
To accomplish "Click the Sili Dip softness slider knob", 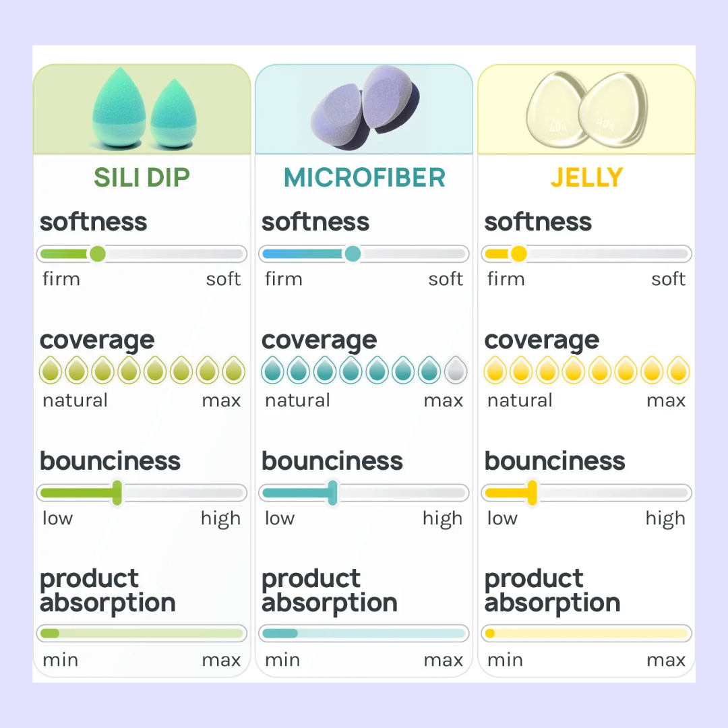I will [98, 254].
